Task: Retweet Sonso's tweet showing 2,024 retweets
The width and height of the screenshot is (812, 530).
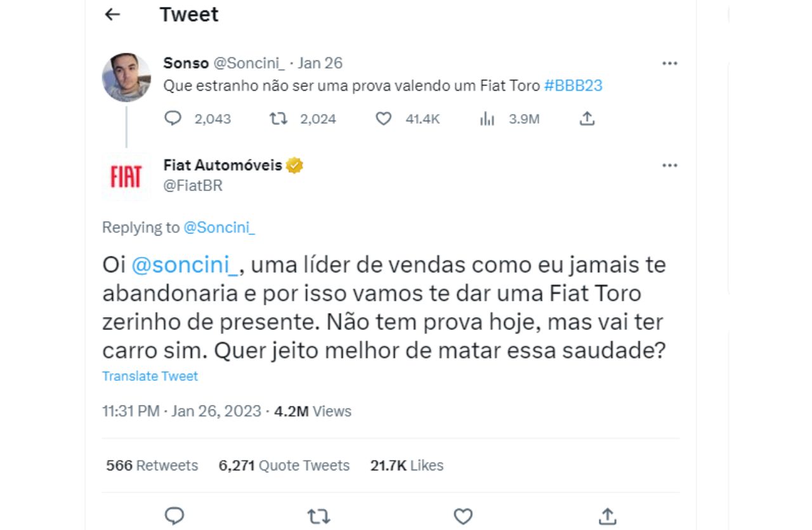Action: click(x=278, y=119)
